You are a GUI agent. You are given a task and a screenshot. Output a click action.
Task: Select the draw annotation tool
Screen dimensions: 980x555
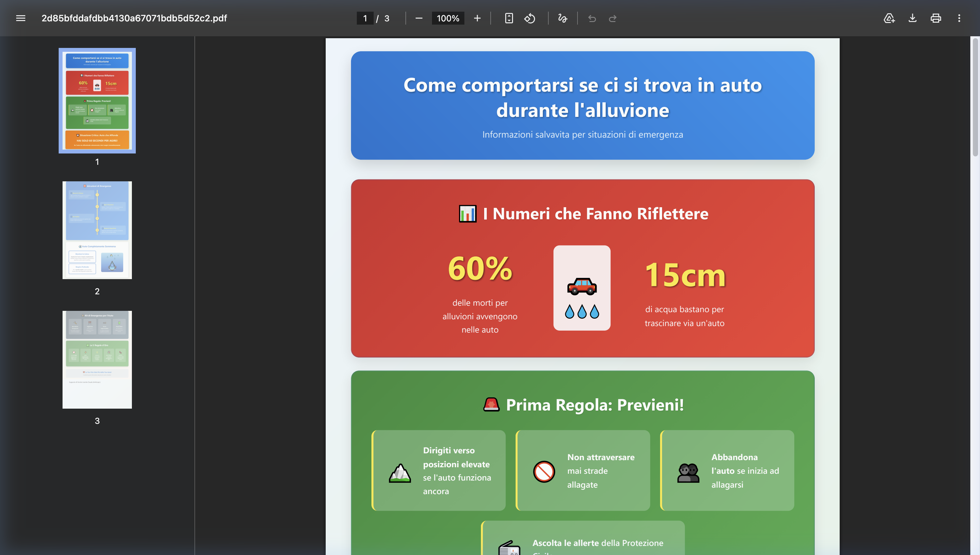562,18
